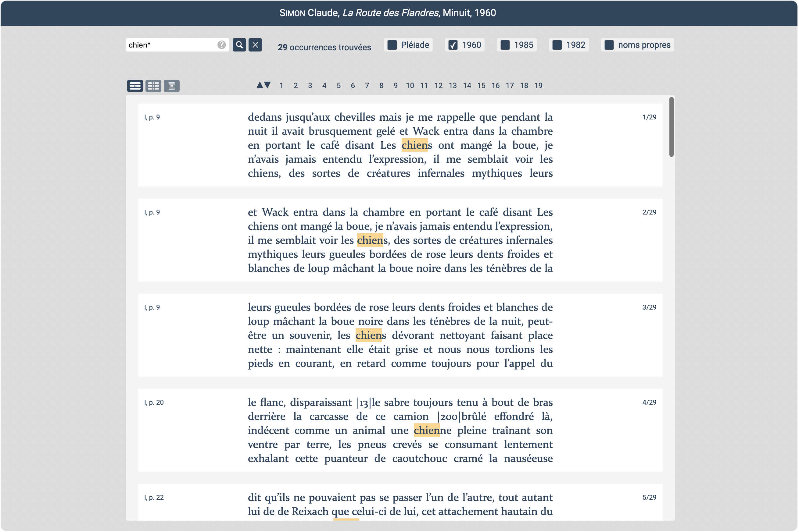The height and width of the screenshot is (532, 799).
Task: Uncheck the 1960 edition checkbox
Action: coord(453,45)
